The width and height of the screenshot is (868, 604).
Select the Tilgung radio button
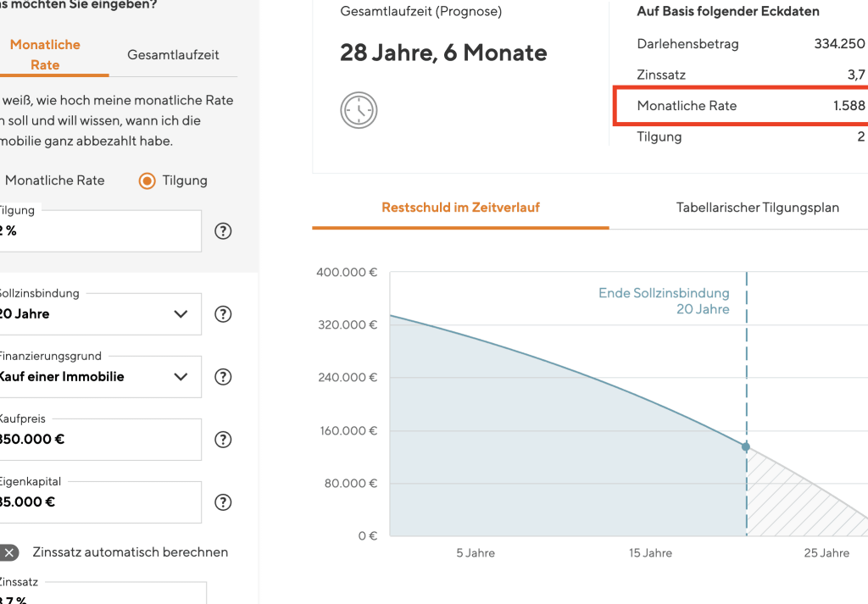[147, 180]
